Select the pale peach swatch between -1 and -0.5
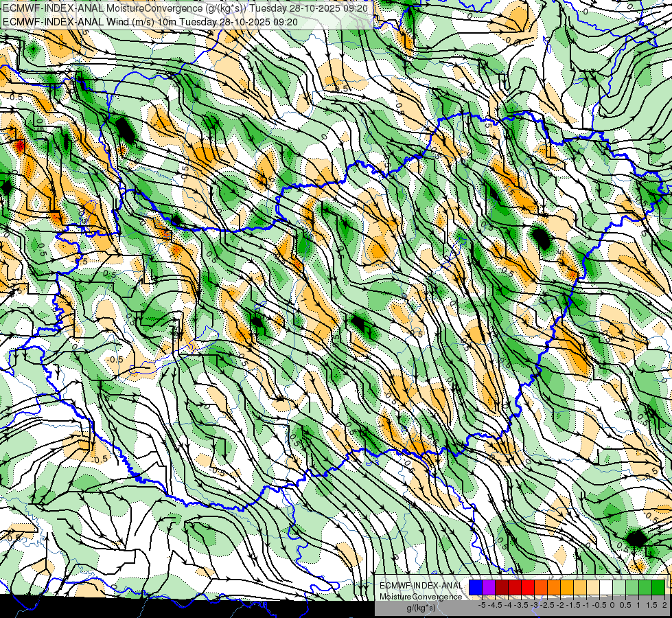672x618 pixels. click(x=593, y=588)
